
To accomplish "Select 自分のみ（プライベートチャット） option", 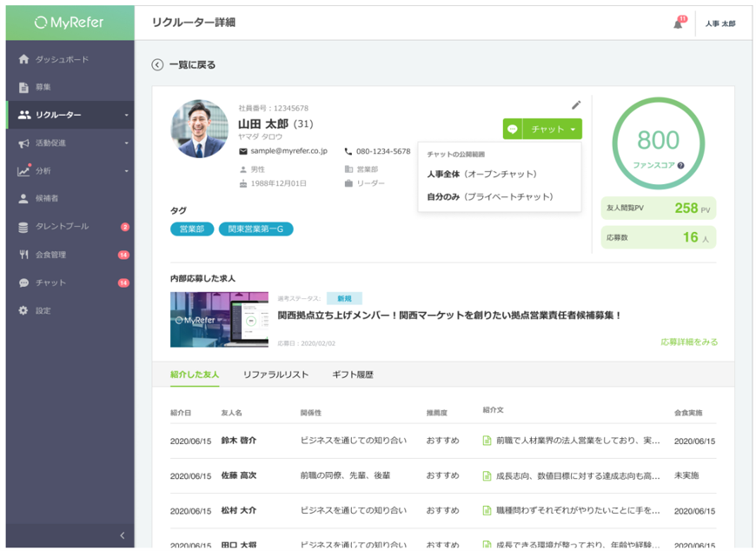I will coord(490,196).
